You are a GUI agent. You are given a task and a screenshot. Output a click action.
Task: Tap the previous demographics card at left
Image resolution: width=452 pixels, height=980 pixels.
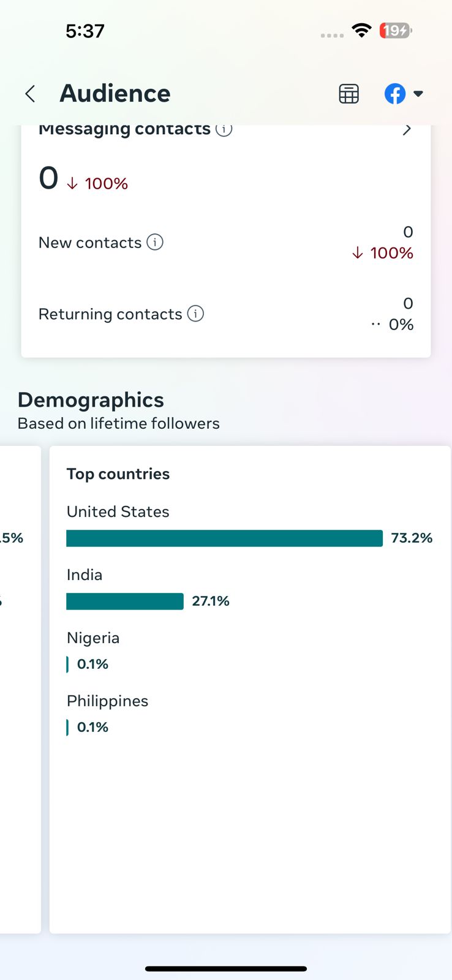18,689
